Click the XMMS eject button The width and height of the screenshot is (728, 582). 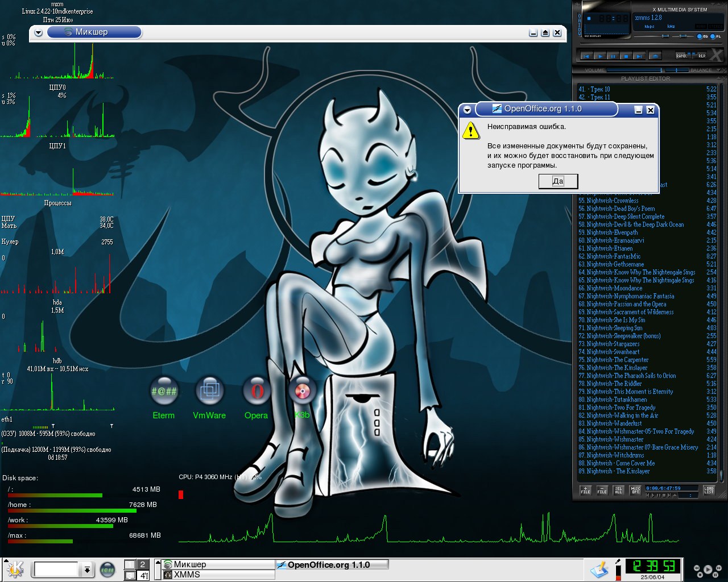(x=655, y=56)
